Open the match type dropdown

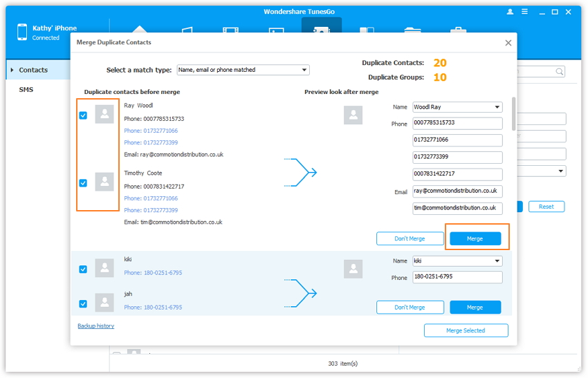click(242, 70)
